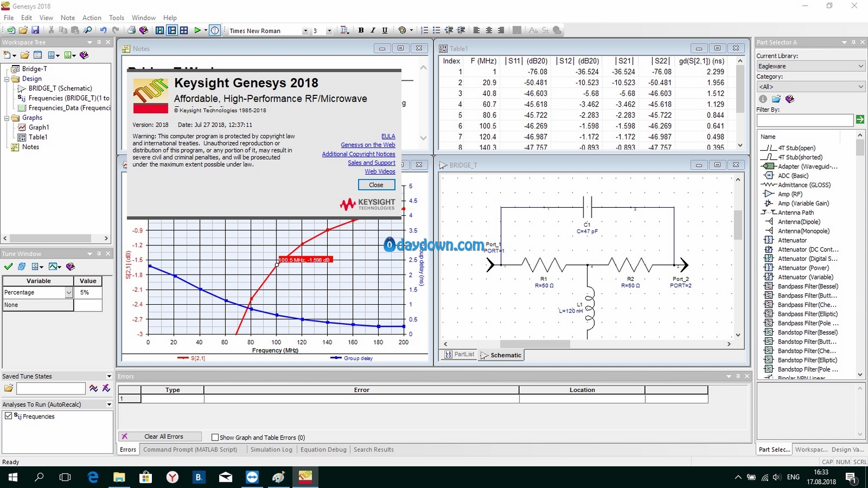Open the Microsoft Edge taskbar icon
This screenshot has width=868, height=488.
93,477
